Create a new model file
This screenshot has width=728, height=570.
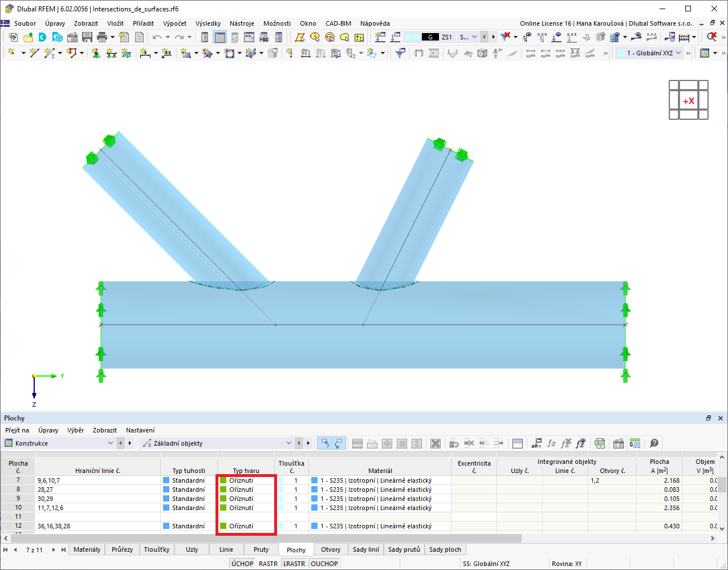(x=13, y=37)
